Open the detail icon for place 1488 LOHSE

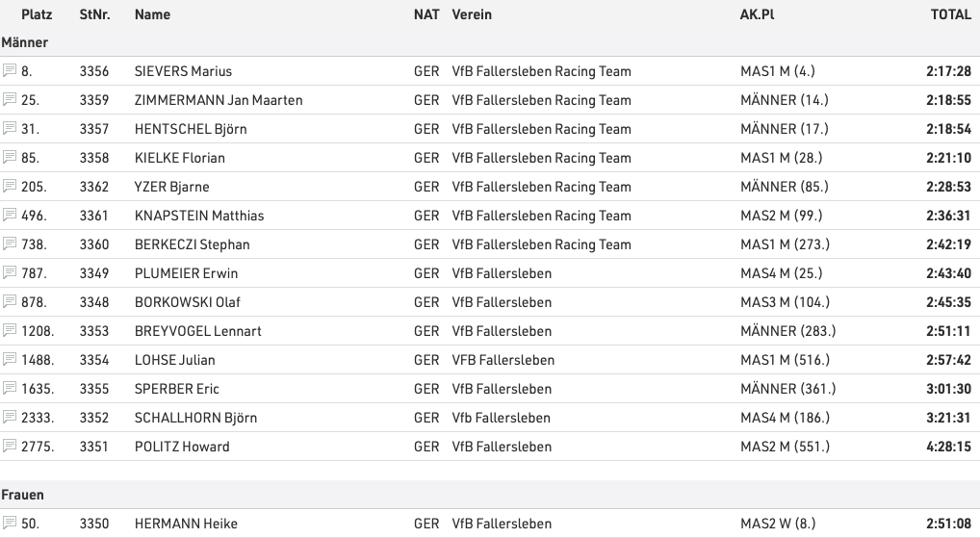(x=10, y=360)
